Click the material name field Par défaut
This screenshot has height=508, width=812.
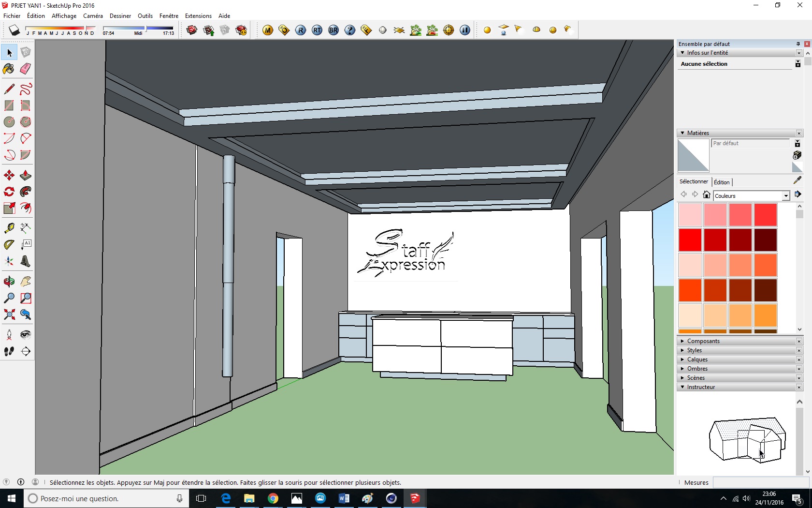[751, 143]
